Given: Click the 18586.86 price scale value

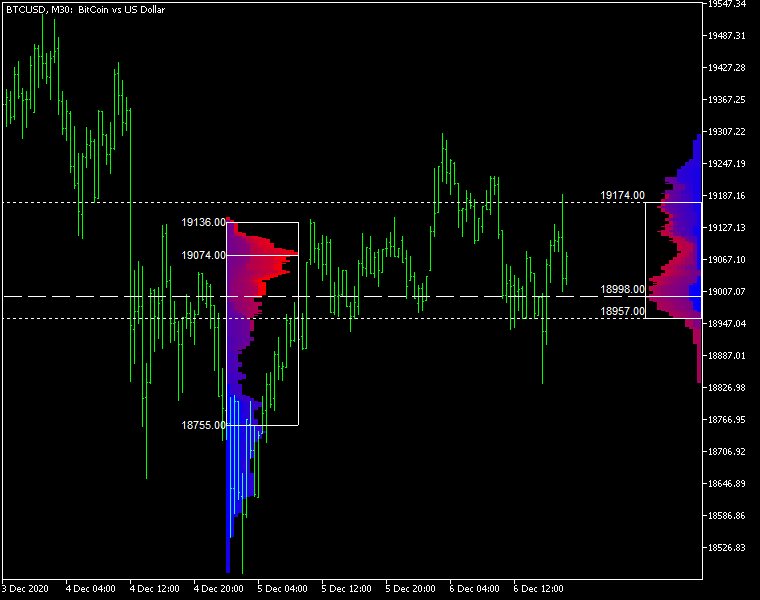Looking at the screenshot, I should point(727,516).
